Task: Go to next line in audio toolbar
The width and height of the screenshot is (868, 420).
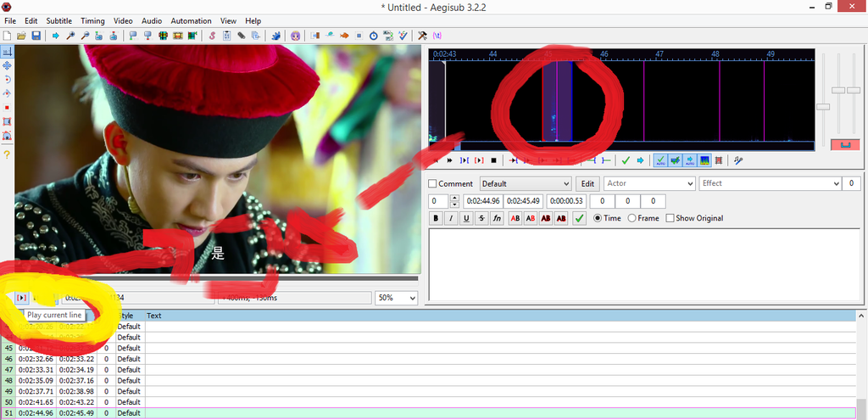Action: click(449, 160)
